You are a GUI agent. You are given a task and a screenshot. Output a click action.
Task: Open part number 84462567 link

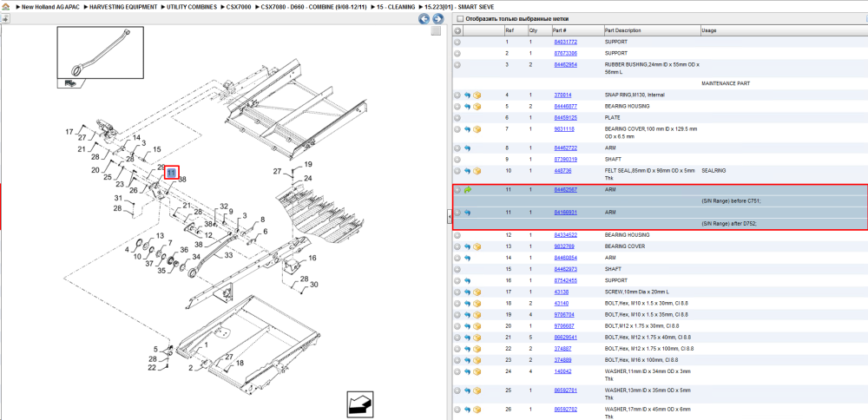pyautogui.click(x=565, y=190)
